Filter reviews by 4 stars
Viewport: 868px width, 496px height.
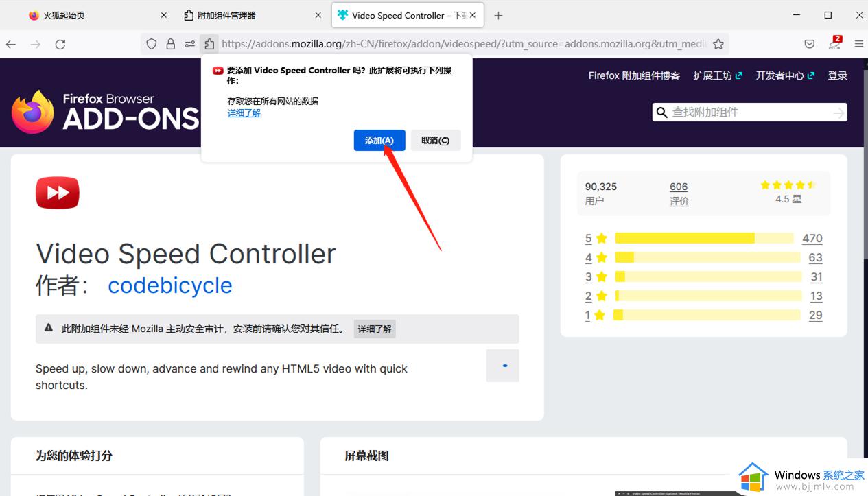pos(596,257)
